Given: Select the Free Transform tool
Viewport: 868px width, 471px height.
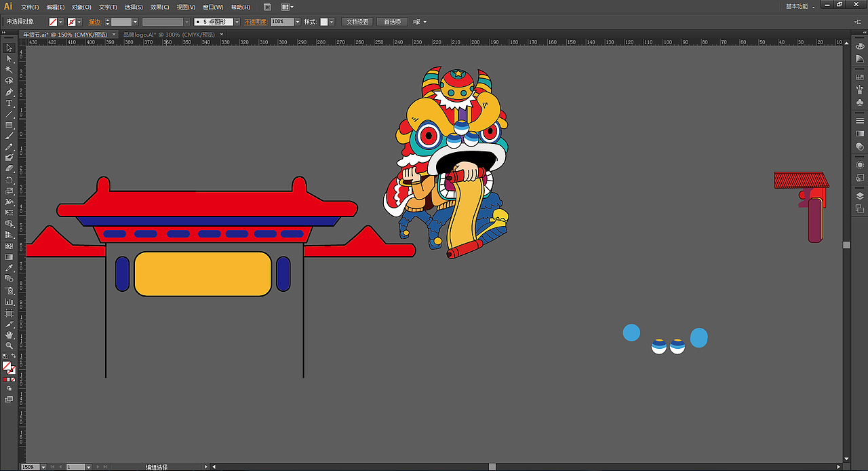Looking at the screenshot, I should click(x=9, y=212).
